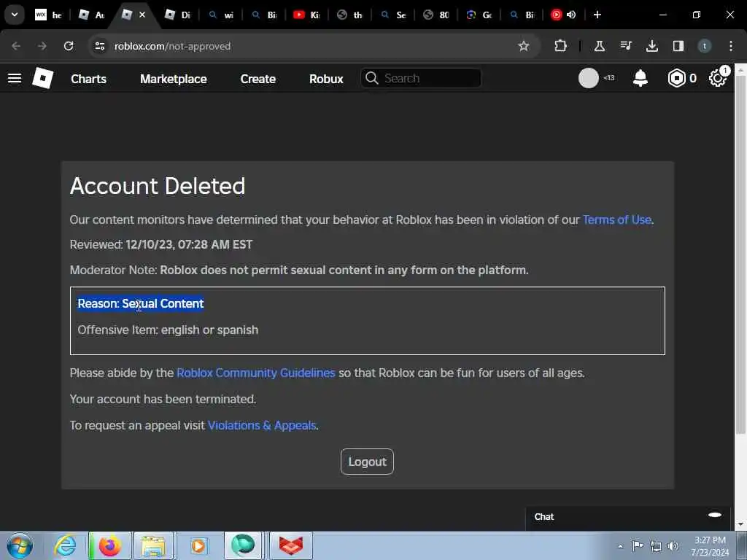This screenshot has width=747, height=560.
Task: Switch to the 'Se' search tab
Action: [393, 15]
